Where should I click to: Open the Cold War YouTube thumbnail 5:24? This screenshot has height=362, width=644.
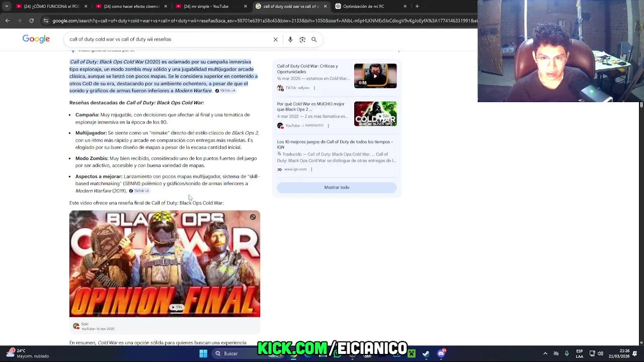[375, 114]
